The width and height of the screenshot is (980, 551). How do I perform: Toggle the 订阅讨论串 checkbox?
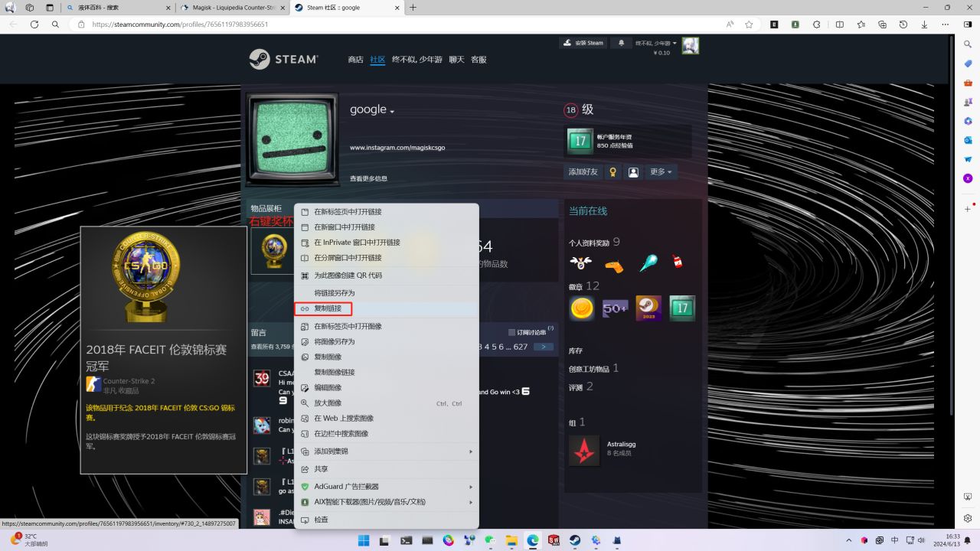pos(512,332)
